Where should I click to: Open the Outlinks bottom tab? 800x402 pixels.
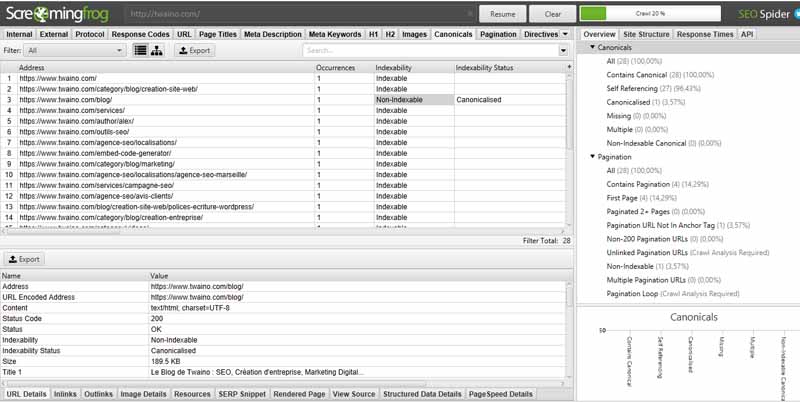click(98, 394)
